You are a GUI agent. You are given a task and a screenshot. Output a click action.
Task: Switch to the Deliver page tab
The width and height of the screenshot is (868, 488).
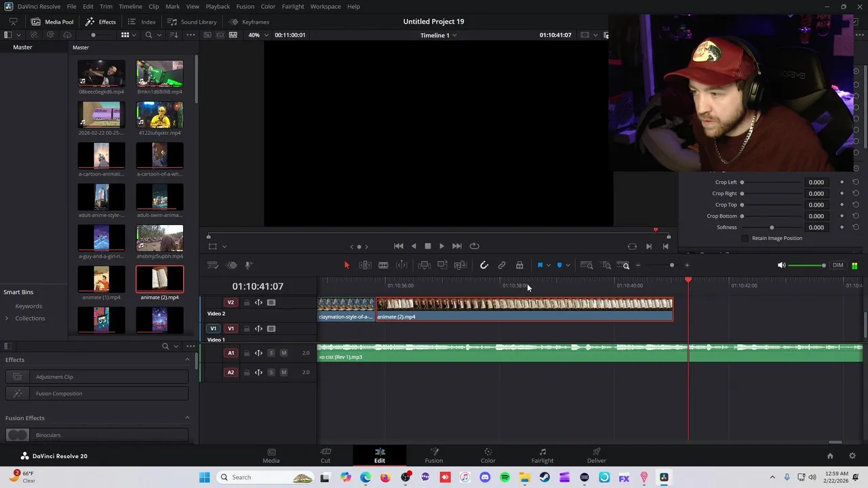click(x=597, y=455)
